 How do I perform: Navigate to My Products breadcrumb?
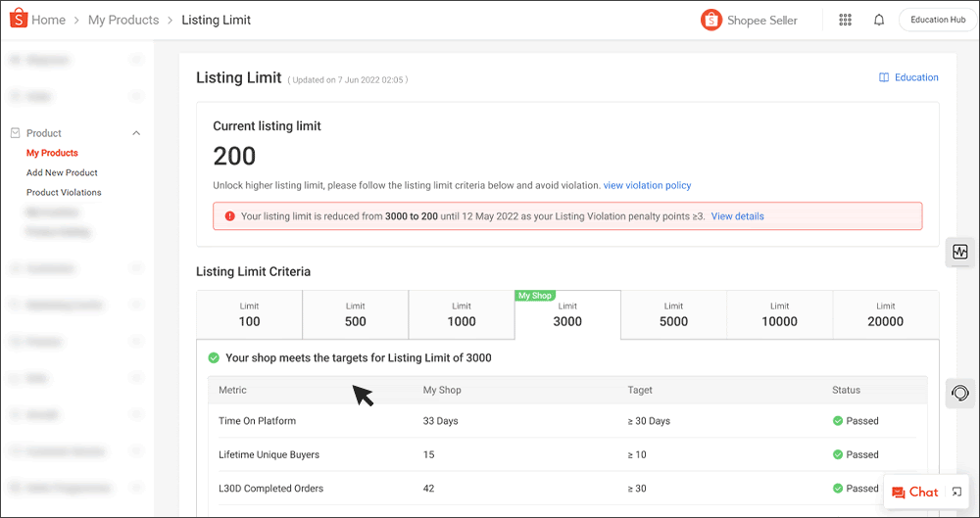tap(123, 20)
